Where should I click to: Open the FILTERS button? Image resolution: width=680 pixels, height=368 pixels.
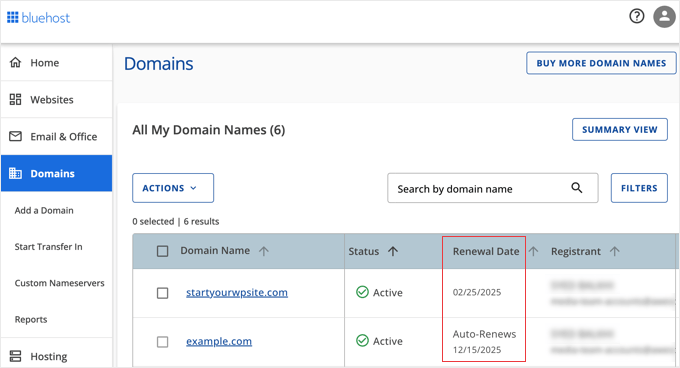[639, 188]
